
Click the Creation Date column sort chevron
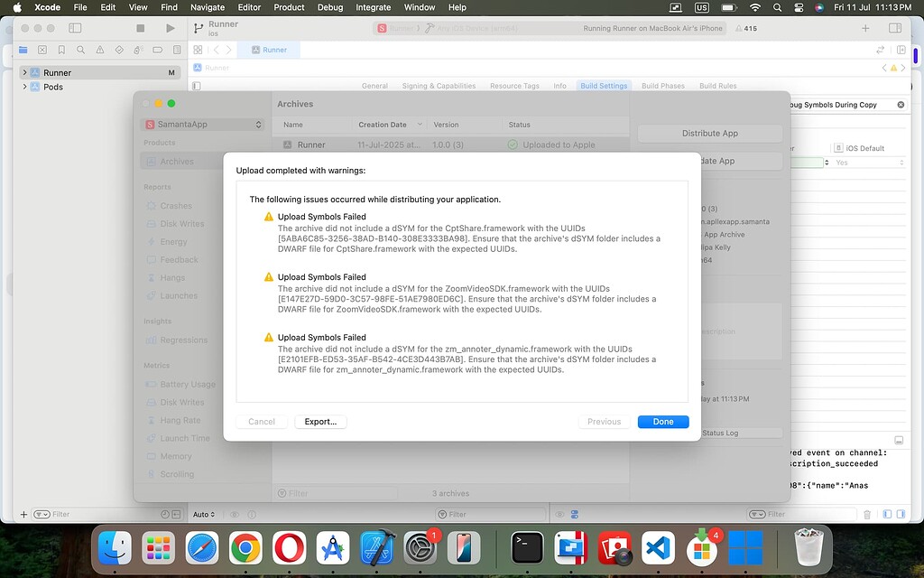coord(420,125)
